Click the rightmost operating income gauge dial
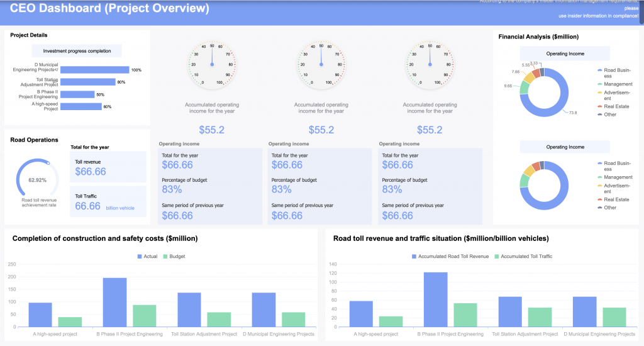 [x=430, y=64]
